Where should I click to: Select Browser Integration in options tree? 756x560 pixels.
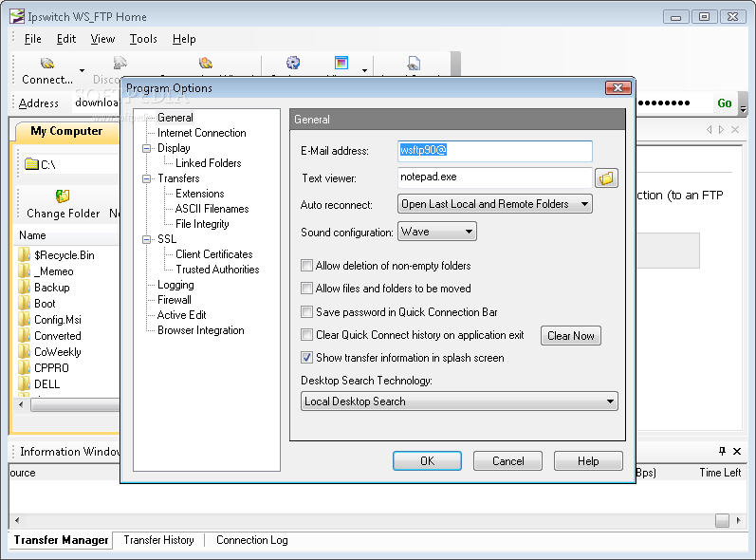click(x=200, y=330)
